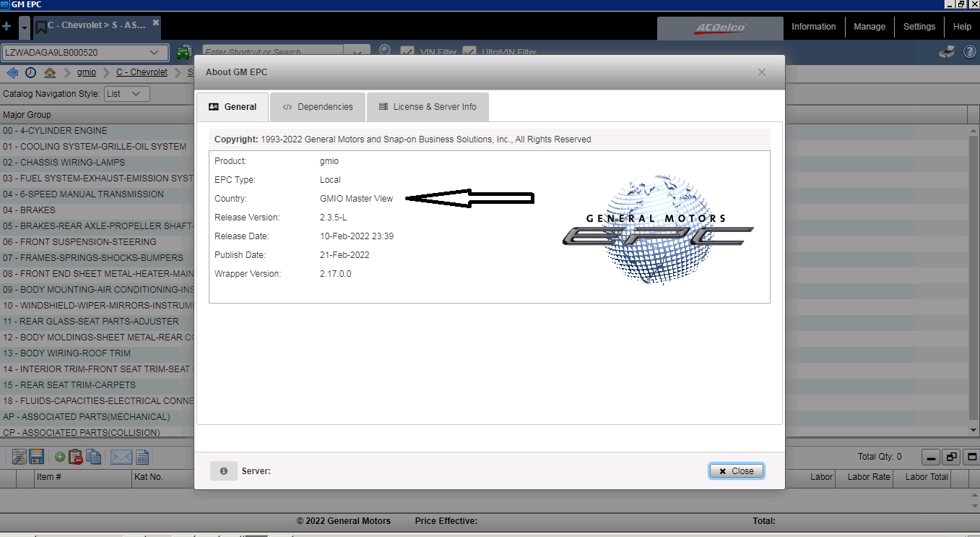Expand the shortcut search dropdown arrow
This screenshot has height=537, width=980.
357,52
